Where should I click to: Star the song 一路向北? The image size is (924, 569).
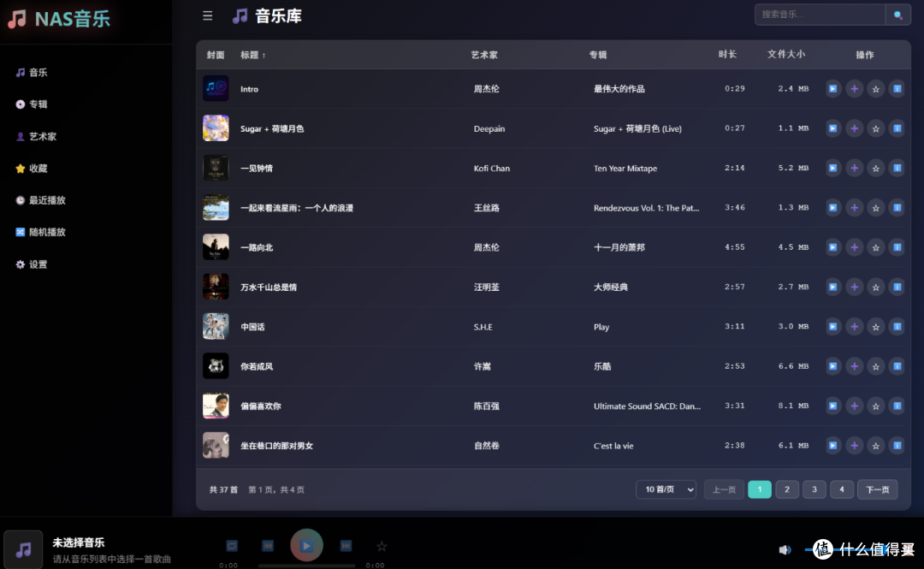tap(876, 247)
